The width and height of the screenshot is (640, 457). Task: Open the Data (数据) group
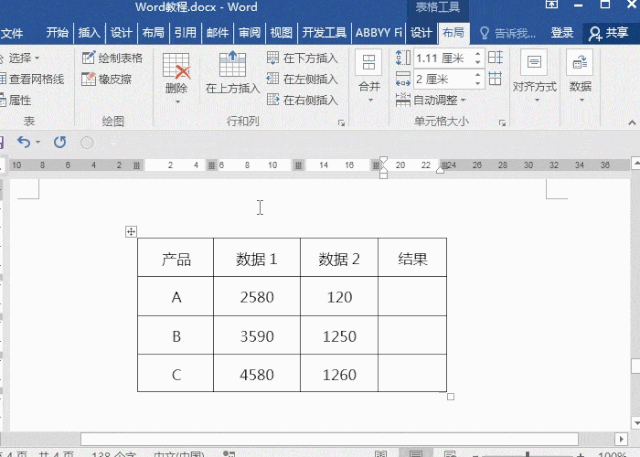[x=580, y=62]
